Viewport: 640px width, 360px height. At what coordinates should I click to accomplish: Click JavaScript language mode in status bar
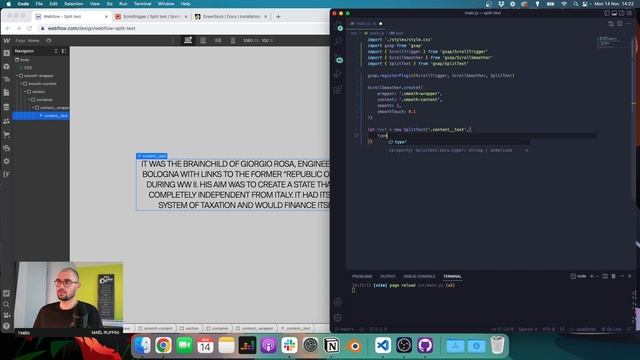tap(586, 329)
